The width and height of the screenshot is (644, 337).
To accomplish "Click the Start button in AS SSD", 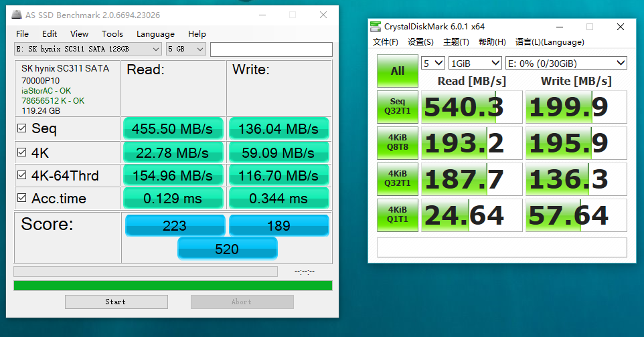I will click(116, 302).
